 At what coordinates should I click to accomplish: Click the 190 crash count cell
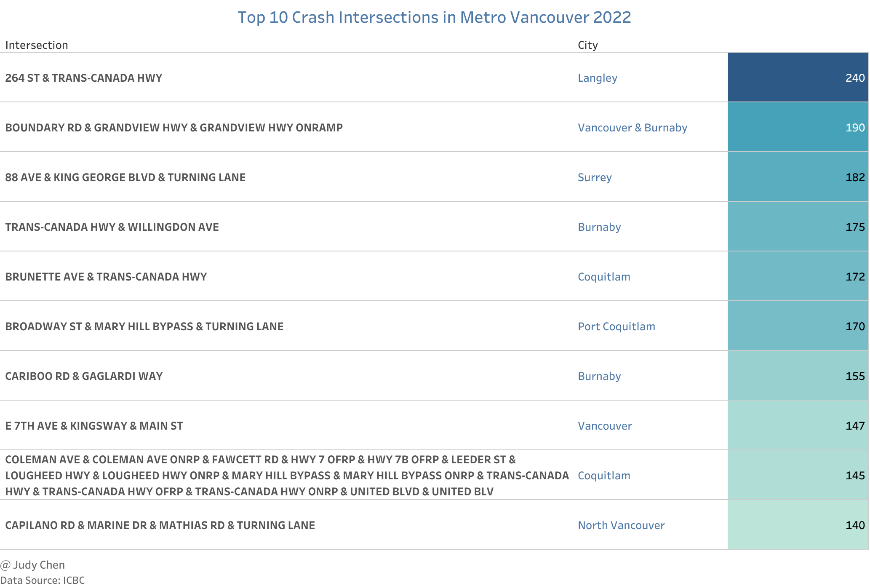[x=798, y=127]
